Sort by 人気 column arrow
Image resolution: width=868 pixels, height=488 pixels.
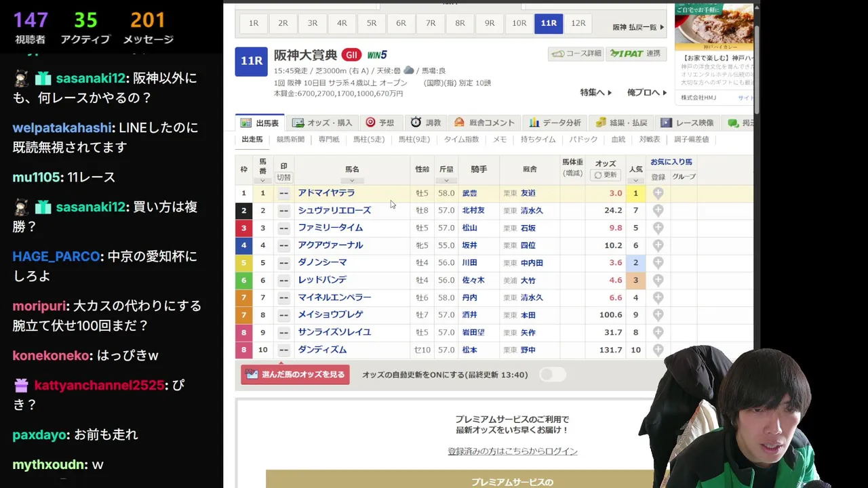[635, 181]
